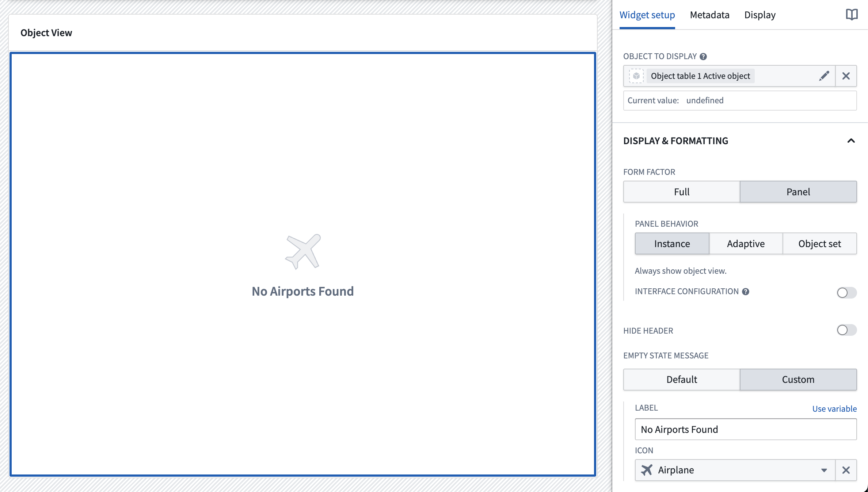Remove the Object table 1 Active object
The image size is (868, 492).
(x=846, y=76)
